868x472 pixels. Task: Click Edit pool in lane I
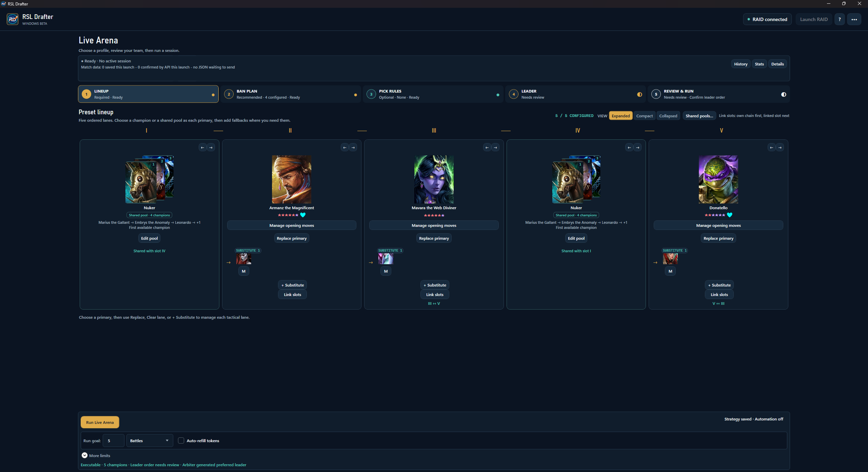(149, 238)
